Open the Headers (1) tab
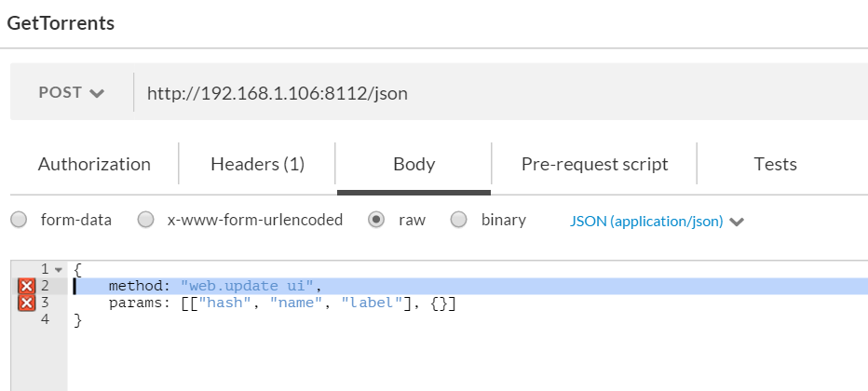Screen dimensions: 868x391 [257, 164]
